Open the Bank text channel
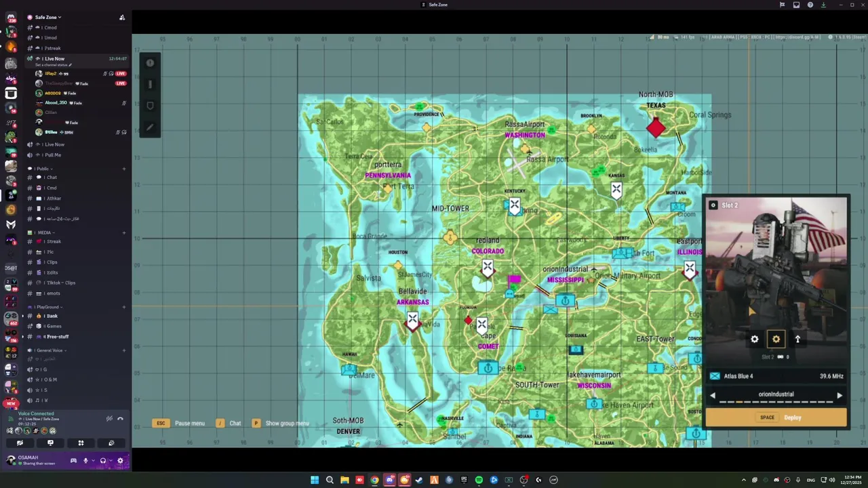868x488 pixels. pos(76,316)
